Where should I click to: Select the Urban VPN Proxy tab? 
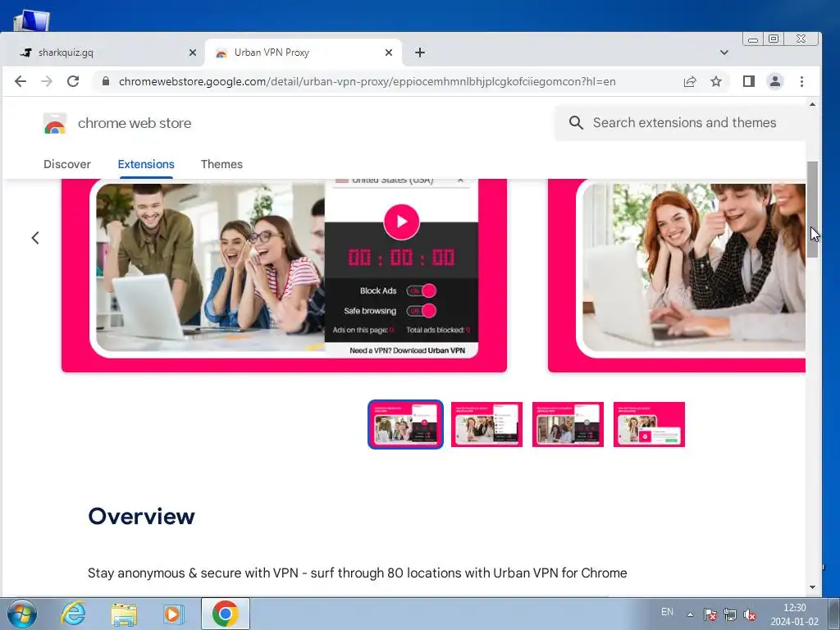304,52
